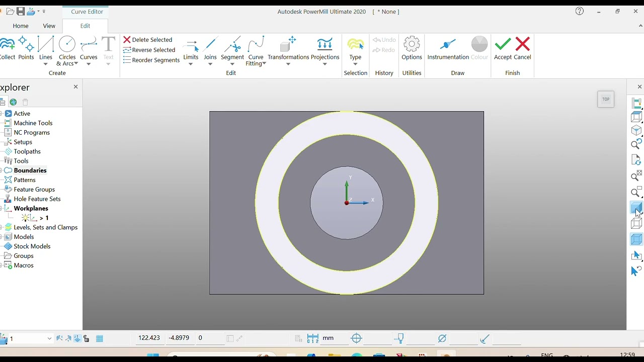This screenshot has height=362, width=644.
Task: Expand the Limits dropdown arrow
Action: 191,64
